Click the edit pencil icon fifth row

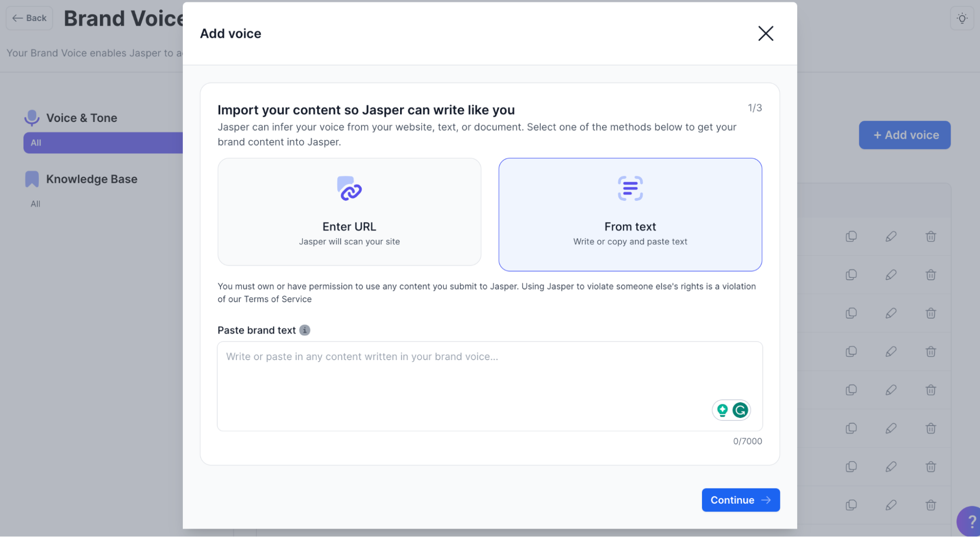pos(891,390)
